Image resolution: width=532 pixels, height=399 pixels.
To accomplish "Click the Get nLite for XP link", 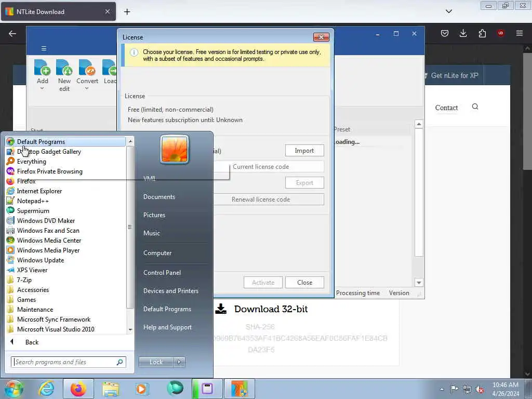I will pyautogui.click(x=454, y=75).
